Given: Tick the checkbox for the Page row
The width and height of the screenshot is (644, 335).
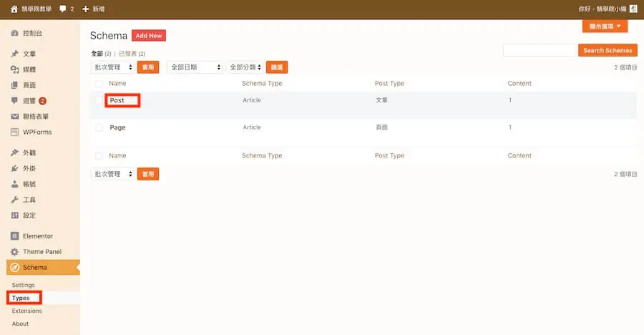Looking at the screenshot, I should click(99, 127).
